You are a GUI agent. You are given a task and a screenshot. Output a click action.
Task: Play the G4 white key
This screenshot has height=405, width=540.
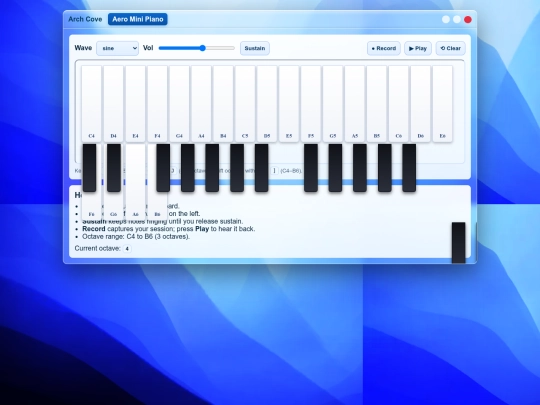tap(179, 104)
